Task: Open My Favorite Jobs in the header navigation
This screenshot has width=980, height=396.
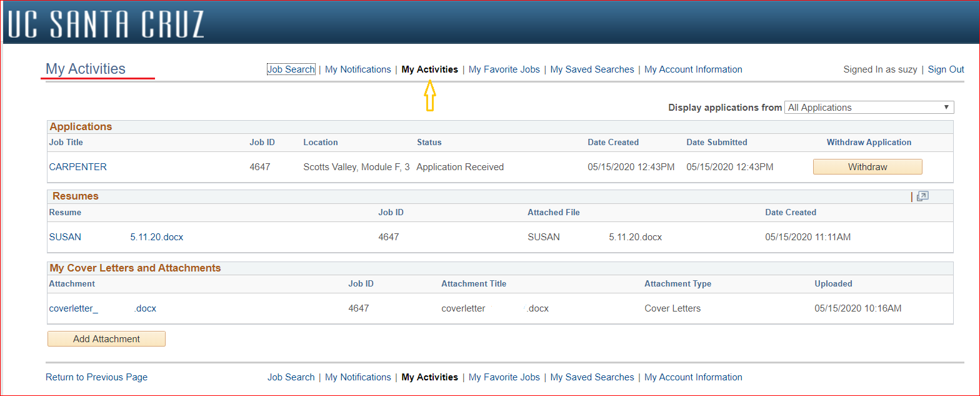Action: pos(504,69)
